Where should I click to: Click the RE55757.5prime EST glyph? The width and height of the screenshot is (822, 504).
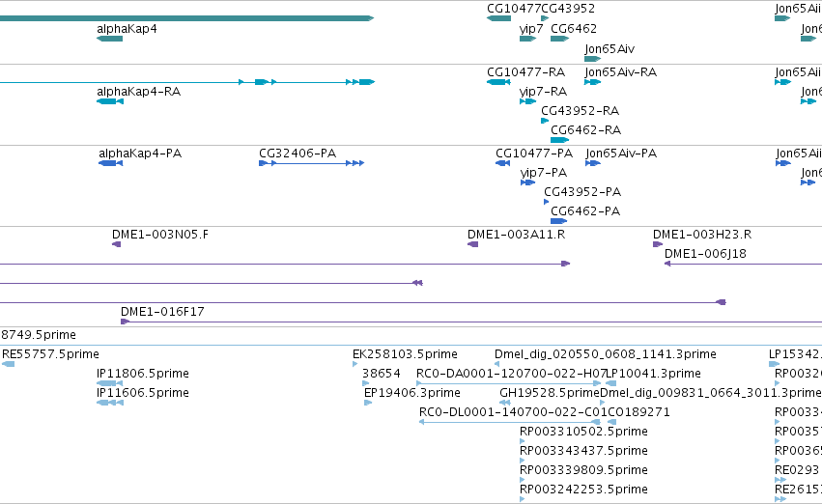tap(9, 364)
